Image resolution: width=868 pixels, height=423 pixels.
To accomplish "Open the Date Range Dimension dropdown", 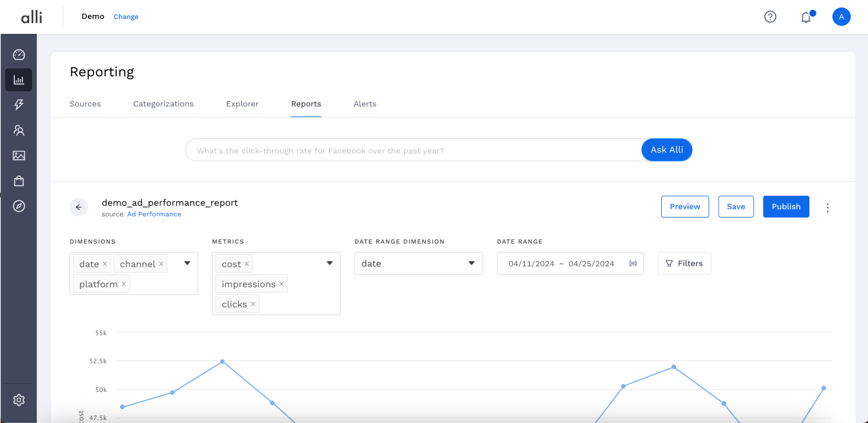I will click(x=418, y=263).
